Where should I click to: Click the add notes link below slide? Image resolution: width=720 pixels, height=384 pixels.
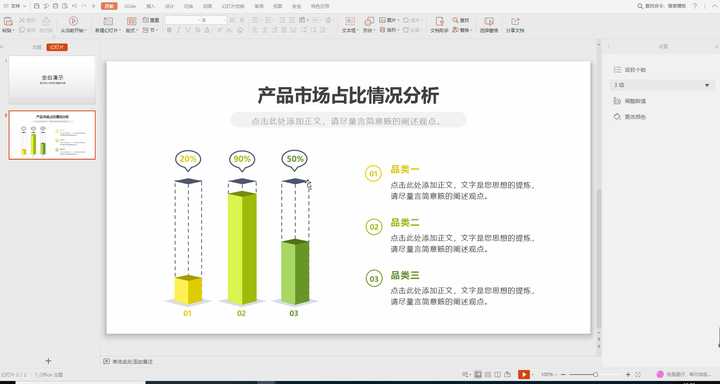point(132,361)
